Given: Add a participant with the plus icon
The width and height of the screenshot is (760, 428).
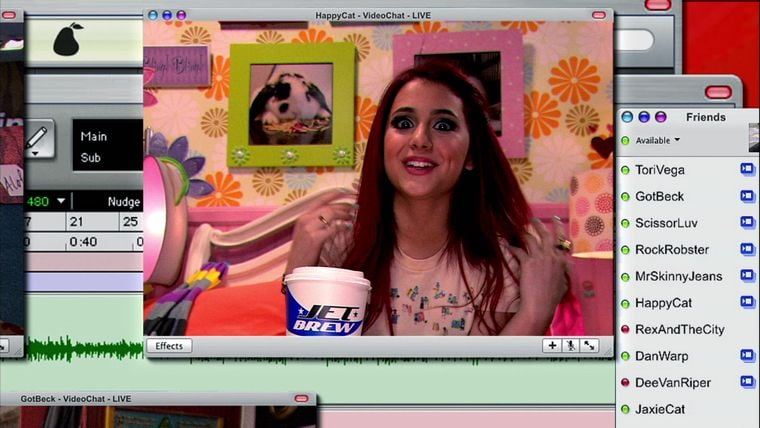Looking at the screenshot, I should (552, 346).
